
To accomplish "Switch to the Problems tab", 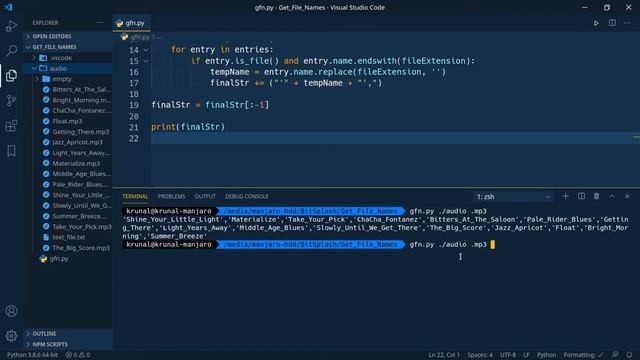I will pyautogui.click(x=171, y=196).
